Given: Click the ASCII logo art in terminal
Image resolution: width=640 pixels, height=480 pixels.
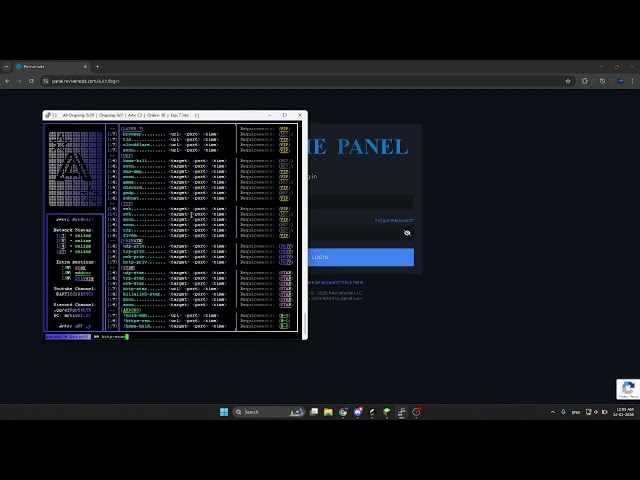Looking at the screenshot, I should 75,168.
